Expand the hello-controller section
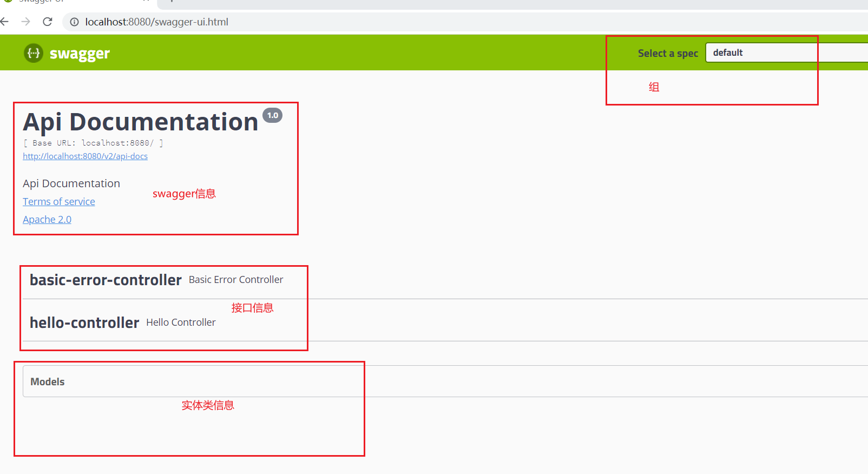Viewport: 868px width, 474px height. 445,322
